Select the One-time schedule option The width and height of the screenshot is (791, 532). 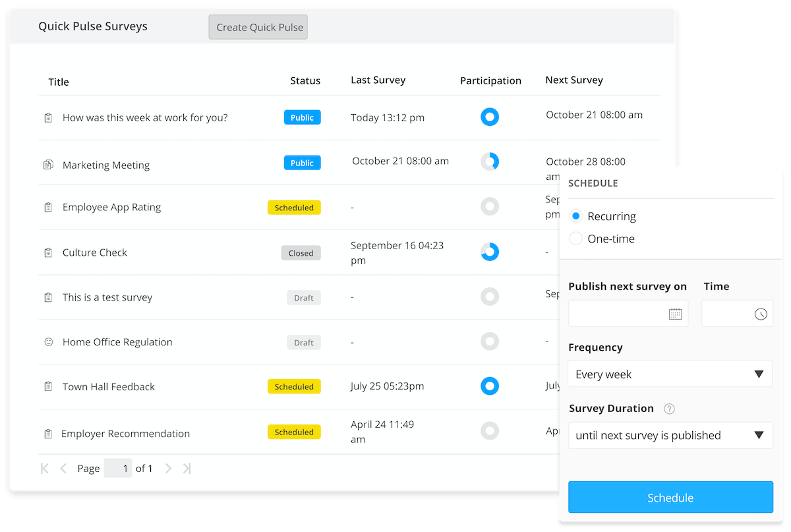coord(575,239)
